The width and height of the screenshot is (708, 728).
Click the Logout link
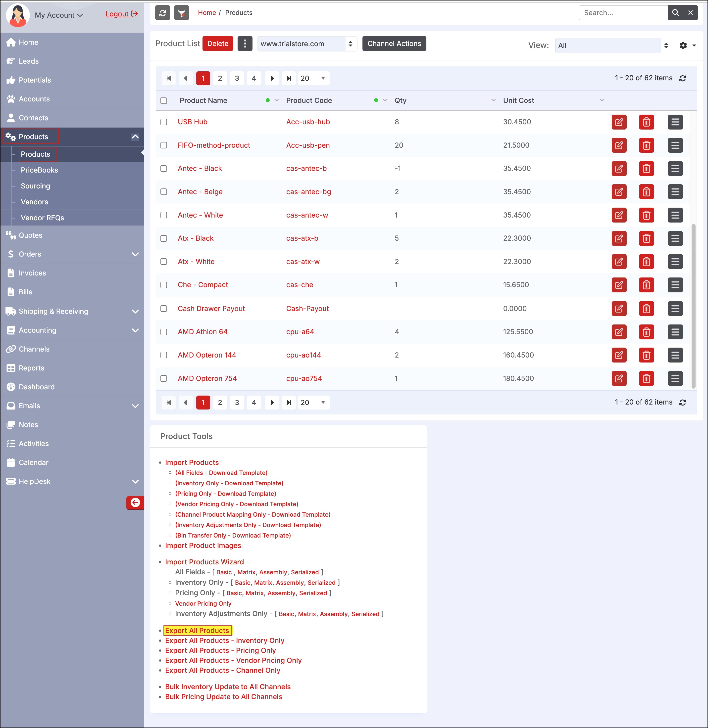pyautogui.click(x=122, y=14)
